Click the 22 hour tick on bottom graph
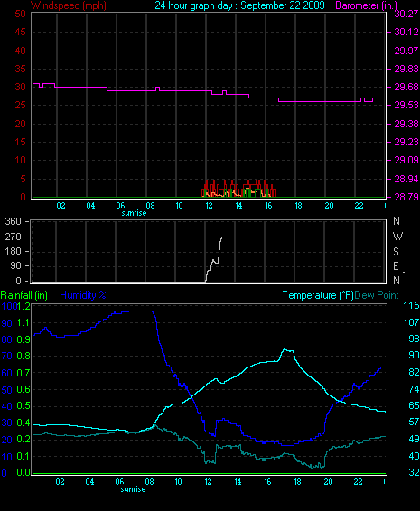This screenshot has width=420, height=511. click(358, 482)
